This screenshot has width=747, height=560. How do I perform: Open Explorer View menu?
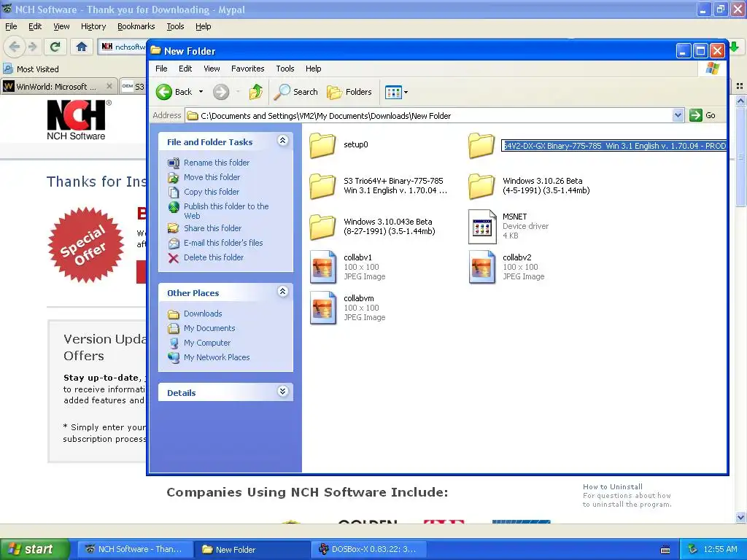pyautogui.click(x=212, y=69)
